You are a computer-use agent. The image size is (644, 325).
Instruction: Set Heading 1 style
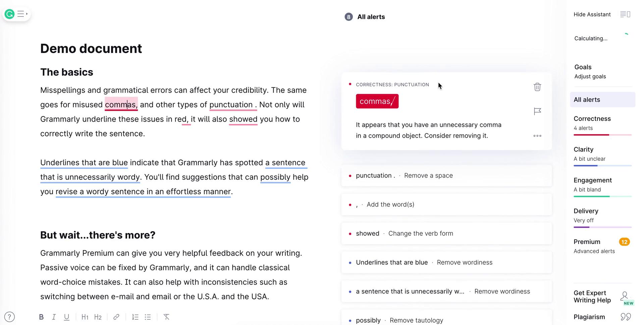tap(85, 317)
